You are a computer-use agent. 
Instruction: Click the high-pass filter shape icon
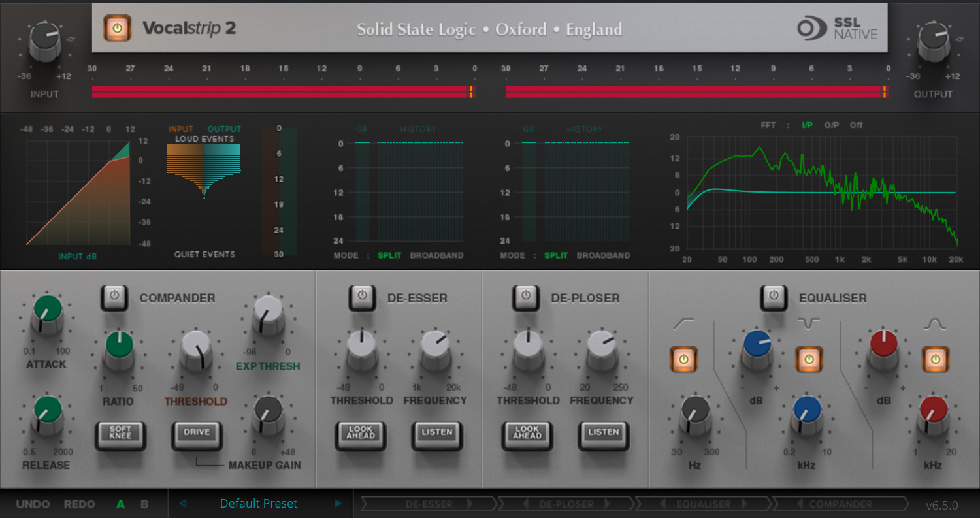683,323
